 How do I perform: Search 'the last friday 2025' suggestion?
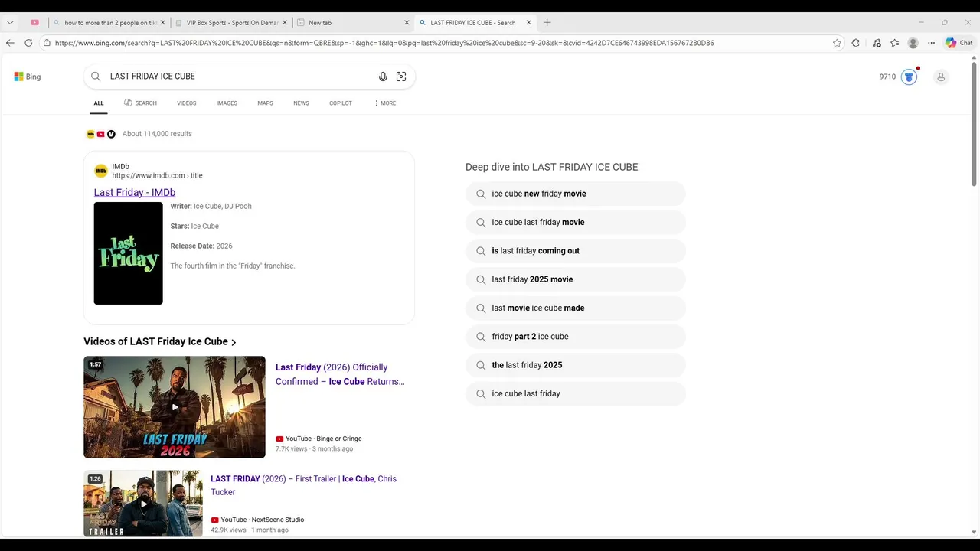(576, 365)
